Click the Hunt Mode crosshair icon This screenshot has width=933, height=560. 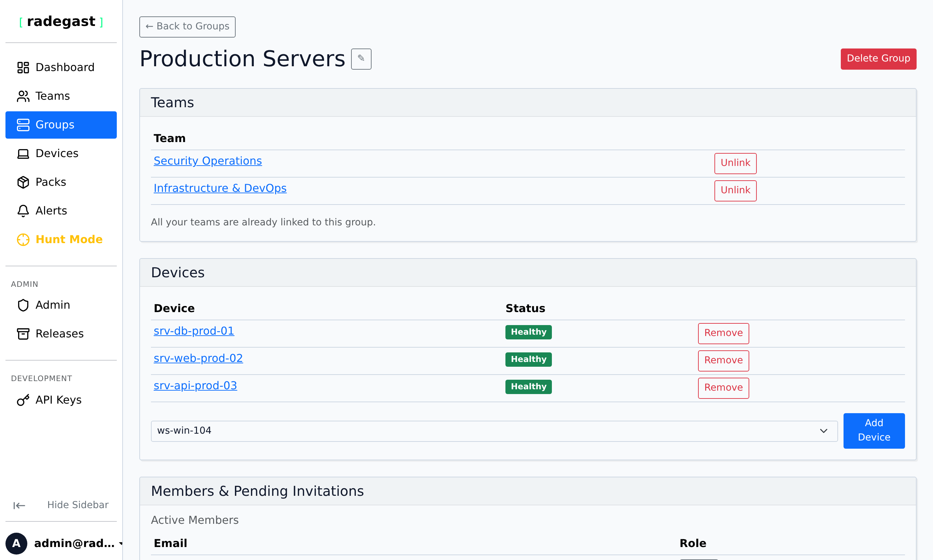23,240
